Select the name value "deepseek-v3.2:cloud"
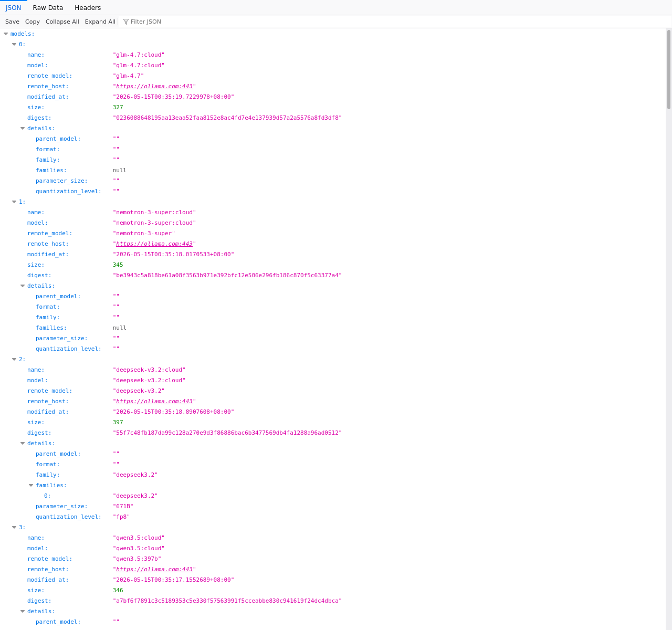The height and width of the screenshot is (630, 672). click(149, 370)
